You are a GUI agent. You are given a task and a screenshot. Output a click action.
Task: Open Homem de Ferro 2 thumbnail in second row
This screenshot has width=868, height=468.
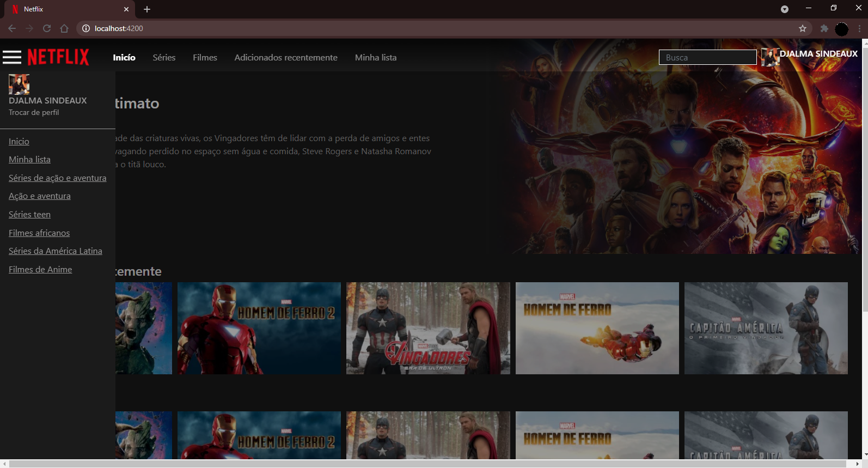(259, 435)
